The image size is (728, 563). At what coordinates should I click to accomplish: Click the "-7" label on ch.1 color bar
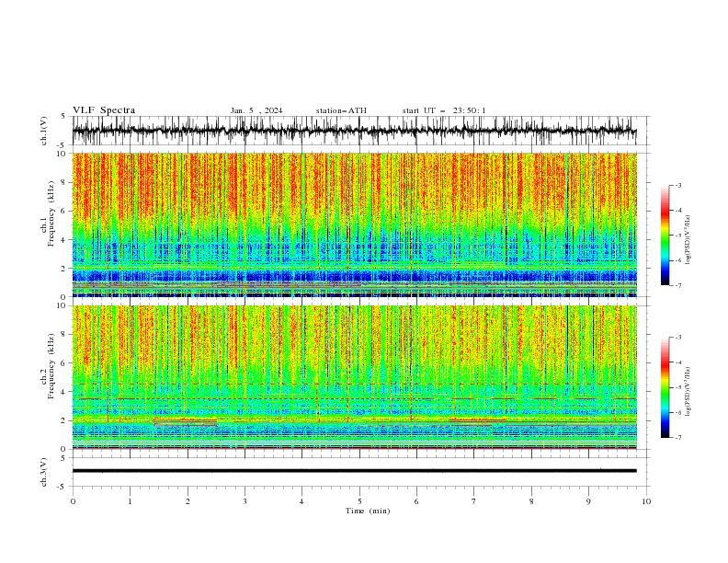(678, 285)
